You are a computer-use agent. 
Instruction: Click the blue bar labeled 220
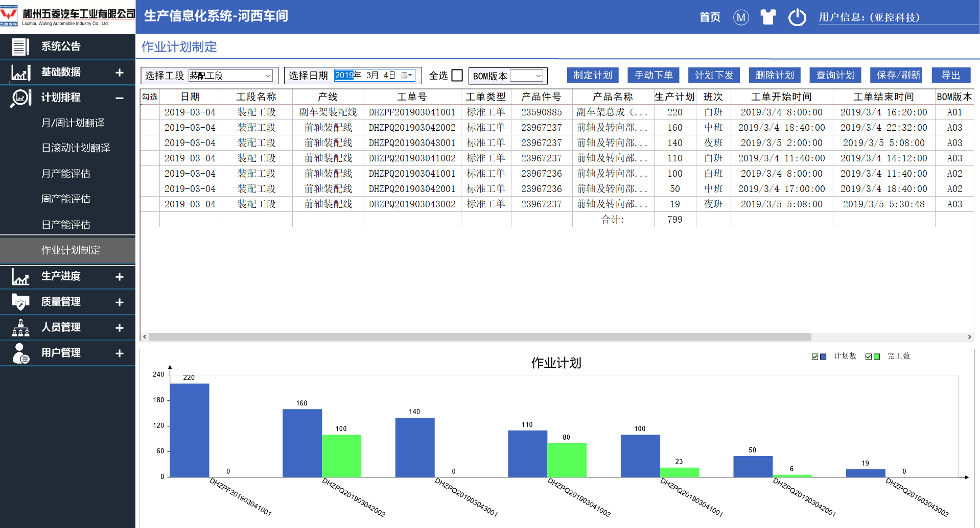pos(190,430)
